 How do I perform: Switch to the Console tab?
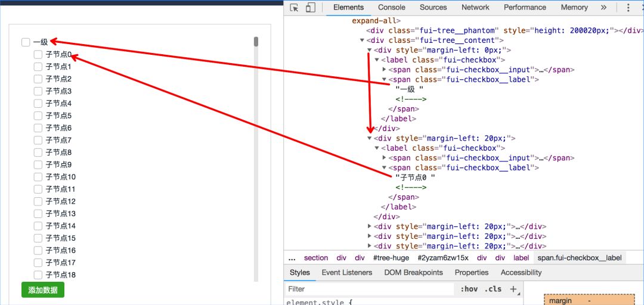pos(391,8)
